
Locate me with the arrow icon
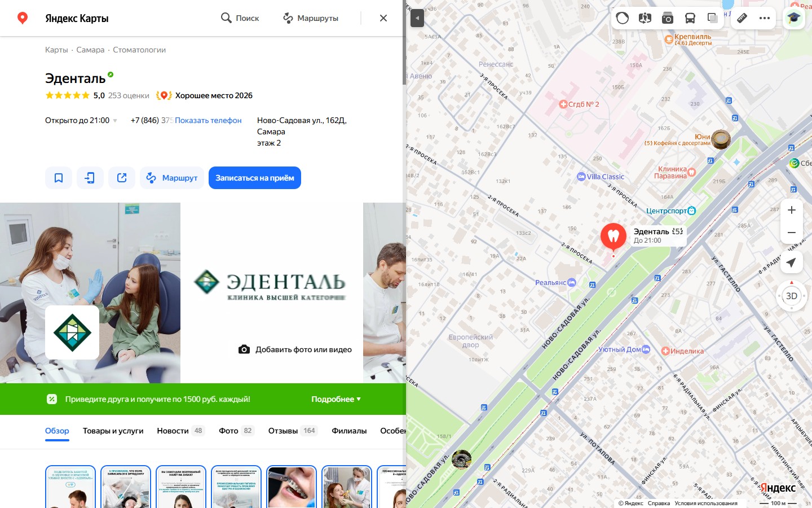[792, 262]
